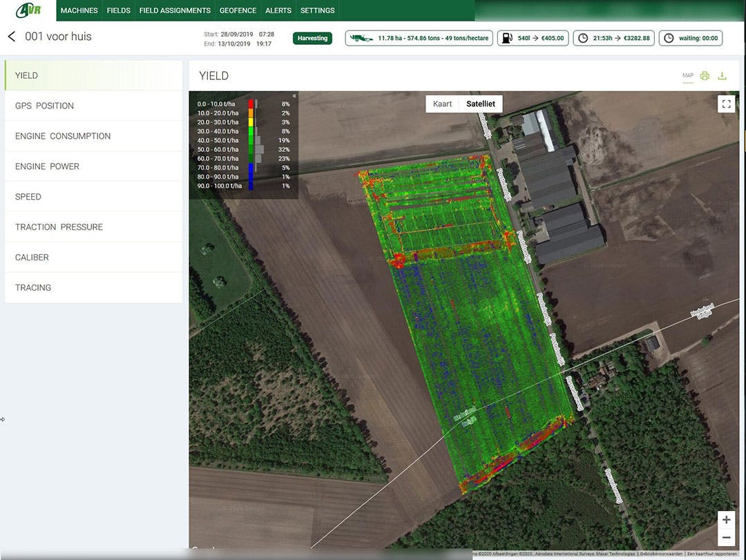Open the Geofence menu
Screen dimensions: 746x560
click(238, 10)
